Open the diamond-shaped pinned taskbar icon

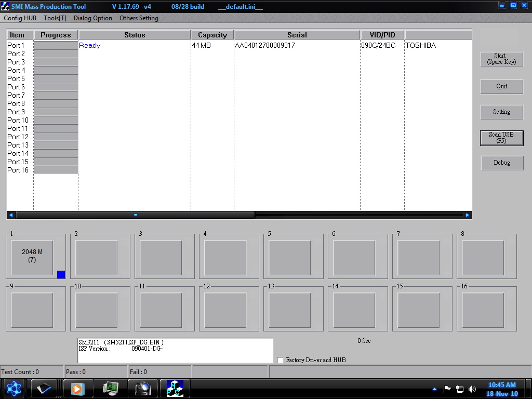[44, 389]
